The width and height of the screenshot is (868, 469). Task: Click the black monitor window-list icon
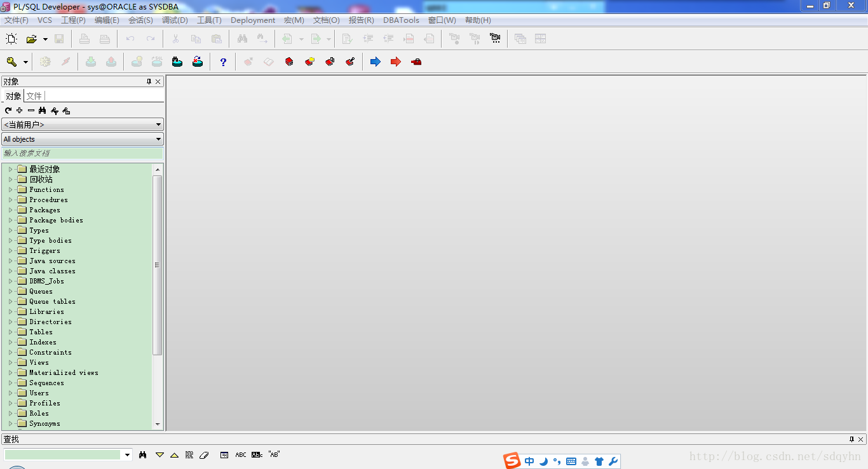click(x=495, y=39)
